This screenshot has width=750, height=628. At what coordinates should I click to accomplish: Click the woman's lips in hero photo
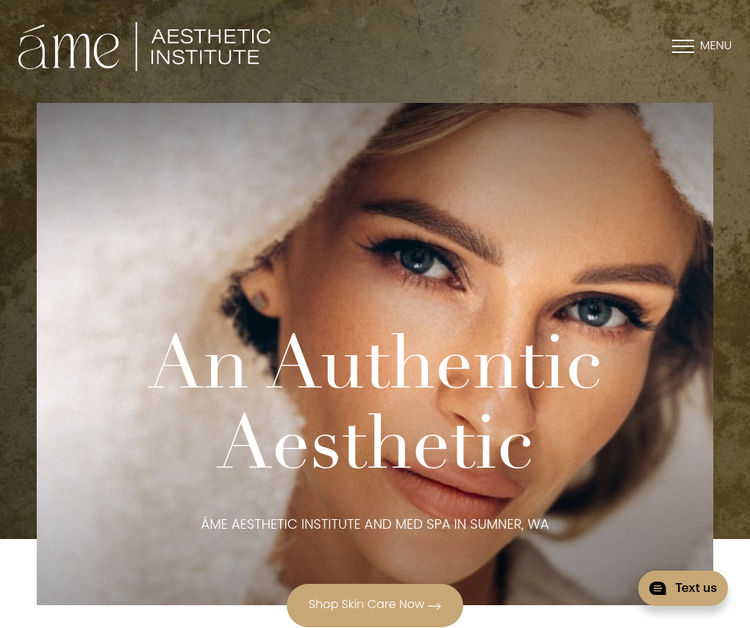click(x=454, y=488)
